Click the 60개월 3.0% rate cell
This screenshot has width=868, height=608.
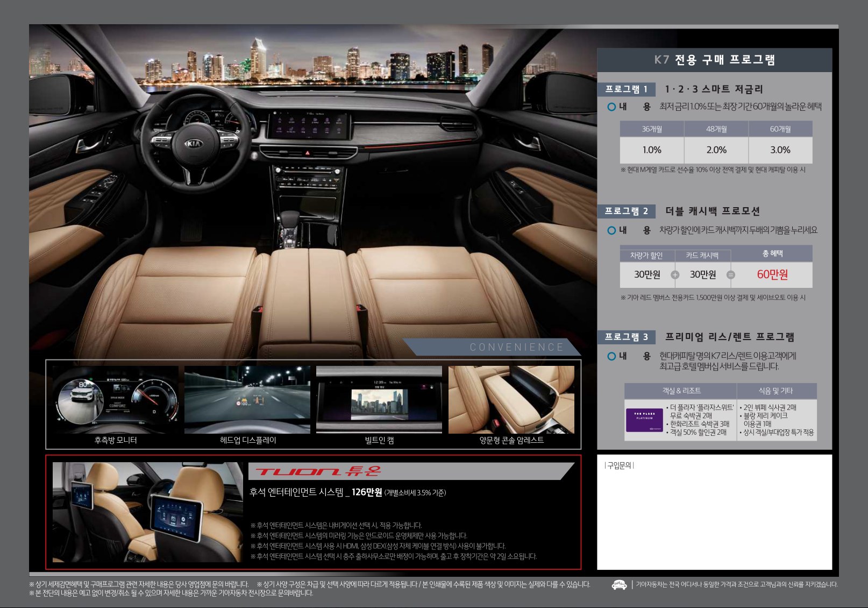tap(780, 150)
